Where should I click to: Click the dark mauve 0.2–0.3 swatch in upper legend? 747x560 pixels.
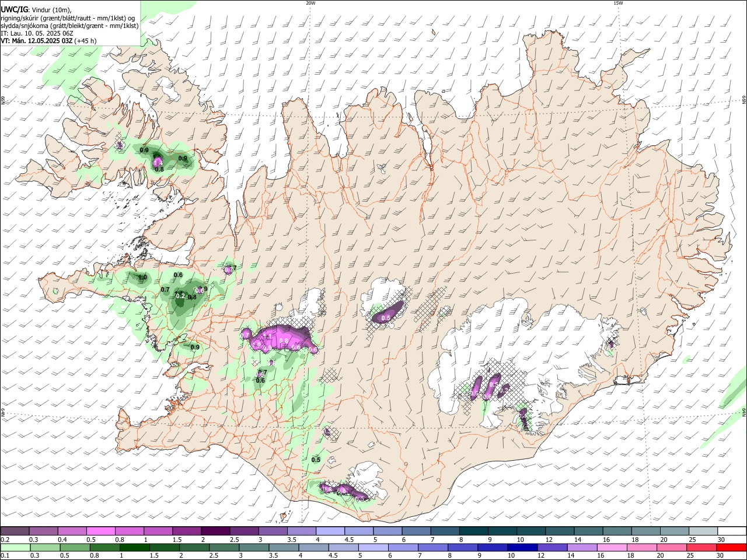point(15,531)
